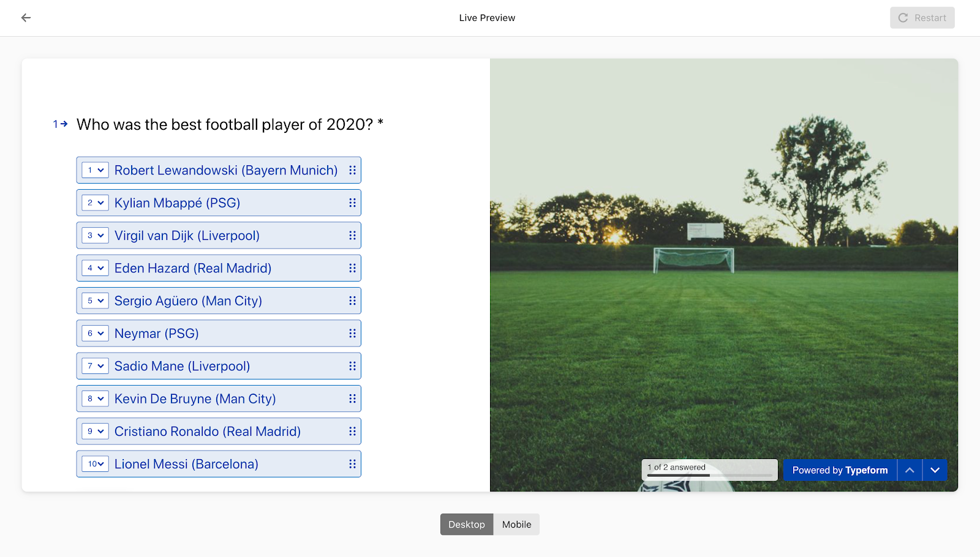Switch to Mobile preview tab
The width and height of the screenshot is (980, 557).
coord(516,525)
